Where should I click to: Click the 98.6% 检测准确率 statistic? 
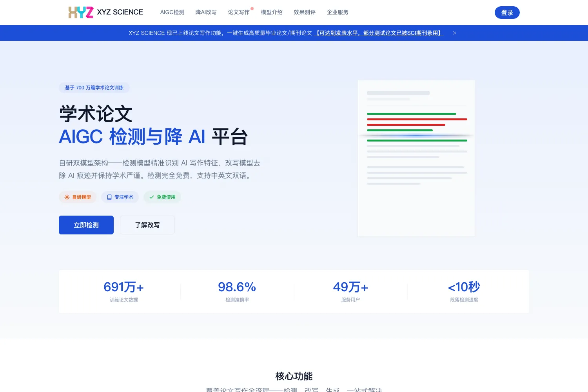point(237,291)
